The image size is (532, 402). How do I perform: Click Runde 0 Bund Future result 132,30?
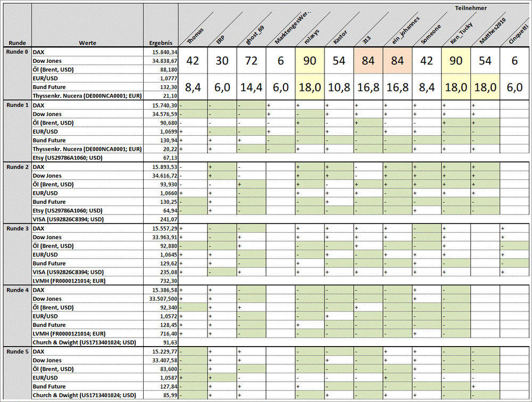[x=161, y=87]
